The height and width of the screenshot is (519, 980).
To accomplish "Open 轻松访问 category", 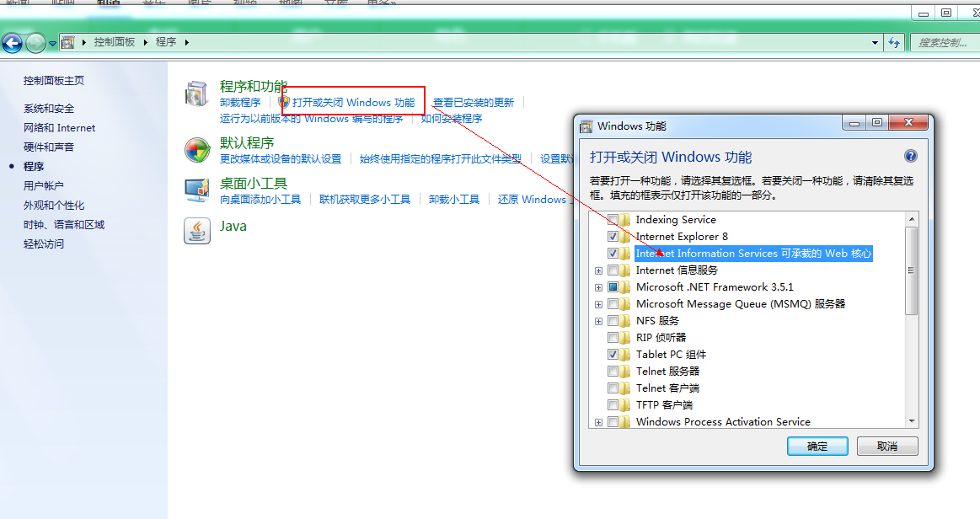I will click(44, 244).
